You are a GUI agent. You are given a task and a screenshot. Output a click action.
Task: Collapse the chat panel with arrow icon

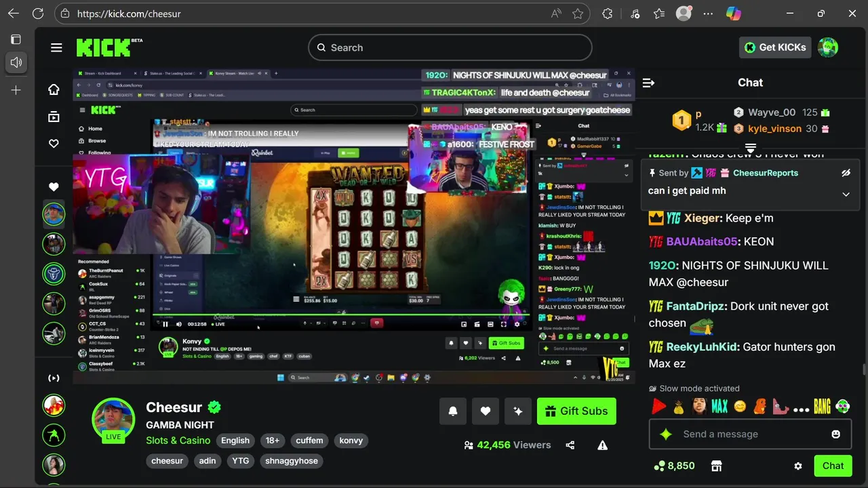coord(648,83)
